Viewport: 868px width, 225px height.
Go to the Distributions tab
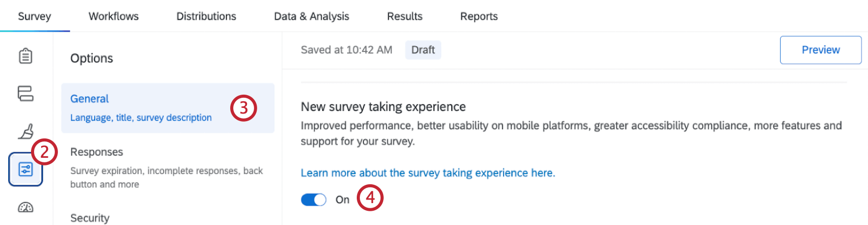coord(206,16)
